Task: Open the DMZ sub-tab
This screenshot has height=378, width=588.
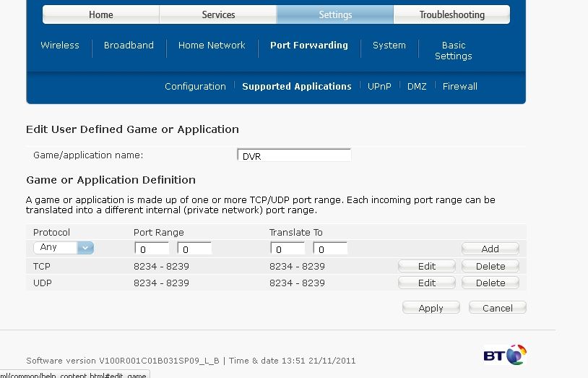Action: (x=417, y=86)
